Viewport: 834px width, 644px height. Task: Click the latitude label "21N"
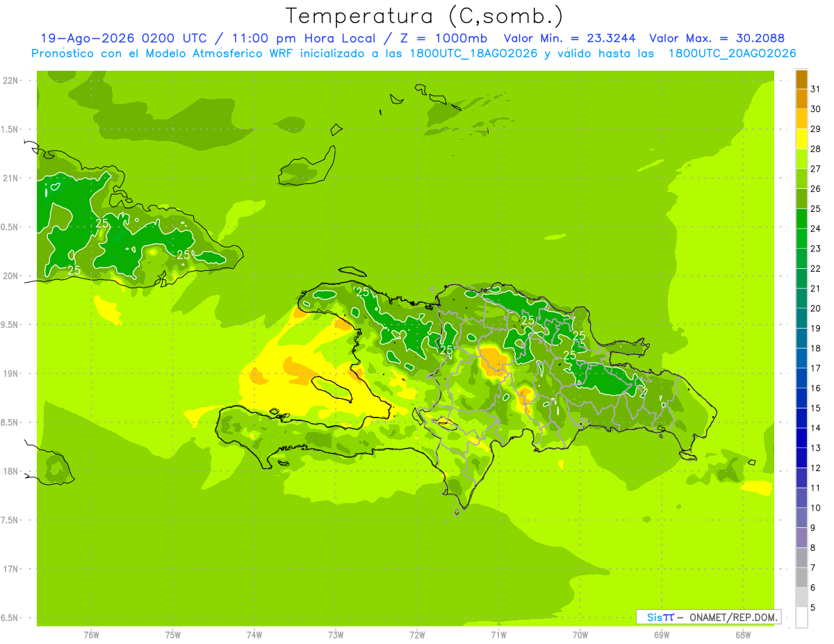[12, 178]
